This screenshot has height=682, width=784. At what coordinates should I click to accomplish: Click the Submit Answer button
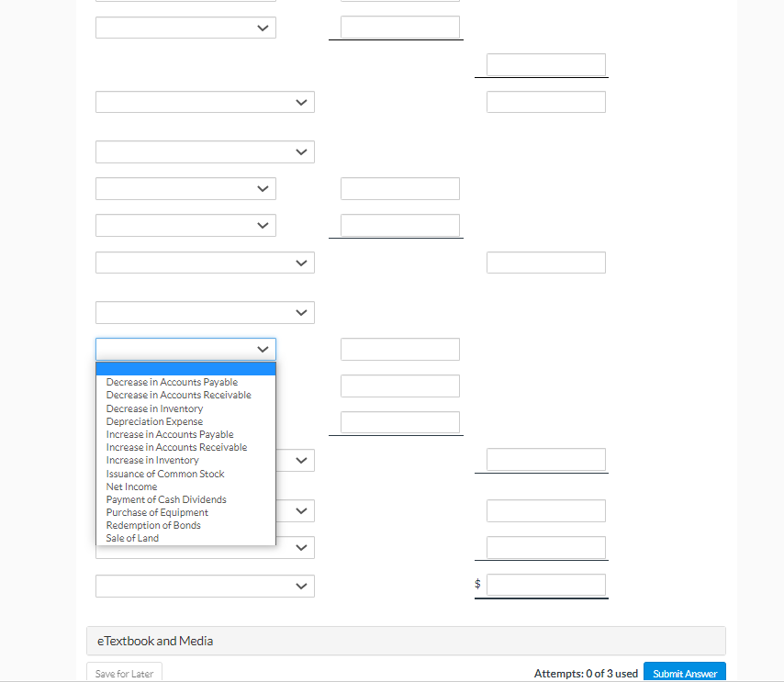(x=684, y=673)
